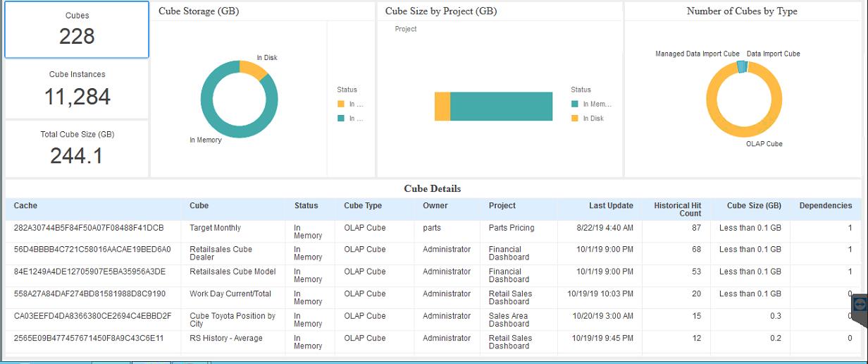Click the teal In Memory legend swatch in Cube Storage
Viewport: 868px width, 364px height.
[x=341, y=119]
